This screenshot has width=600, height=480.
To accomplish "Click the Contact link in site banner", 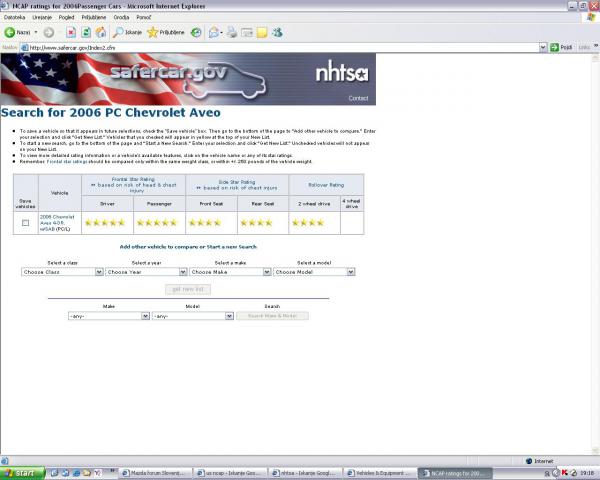I will click(x=358, y=98).
